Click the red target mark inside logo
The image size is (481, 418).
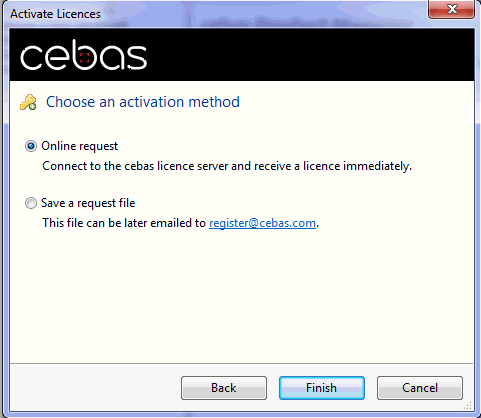(x=85, y=57)
